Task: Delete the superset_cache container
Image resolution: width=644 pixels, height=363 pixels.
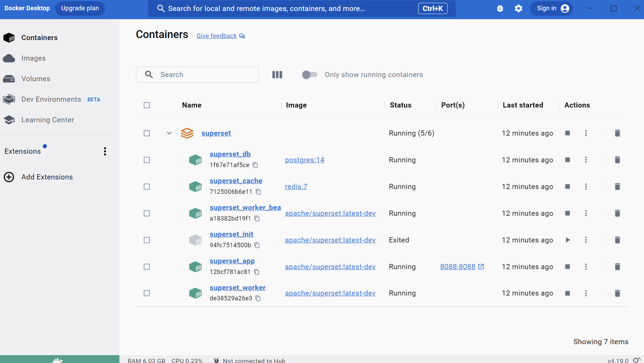Action: 617,187
